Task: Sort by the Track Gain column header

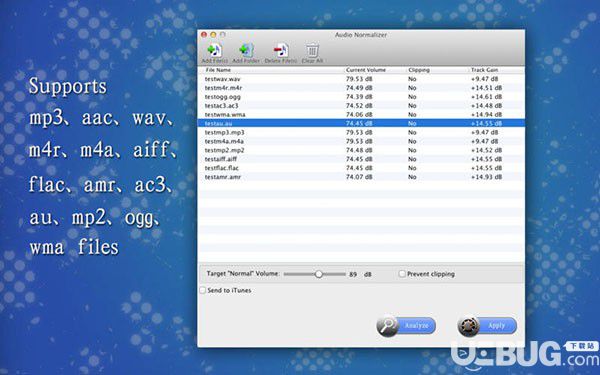Action: (484, 70)
